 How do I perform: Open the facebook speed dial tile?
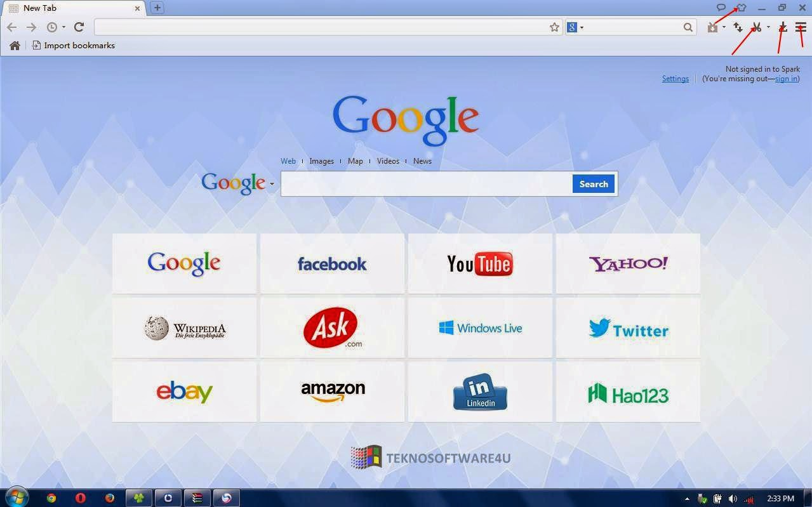coord(332,263)
